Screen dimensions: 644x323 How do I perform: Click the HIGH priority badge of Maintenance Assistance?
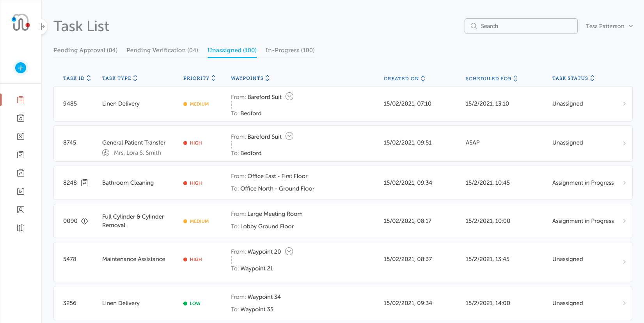193,259
